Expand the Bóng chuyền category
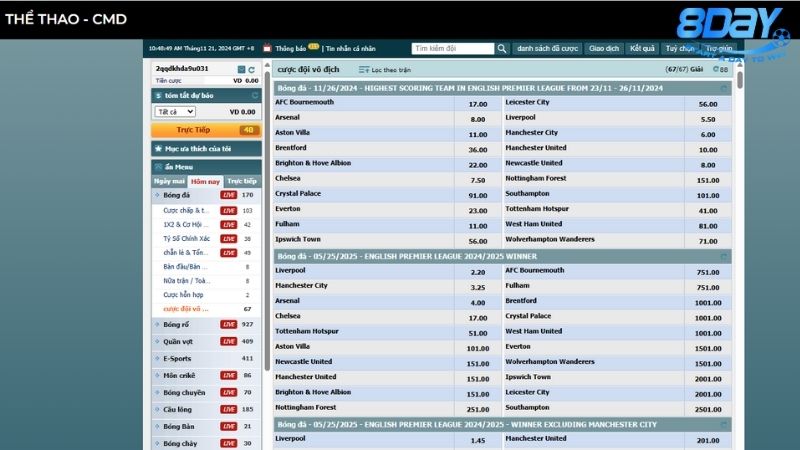The image size is (800, 450). (157, 392)
